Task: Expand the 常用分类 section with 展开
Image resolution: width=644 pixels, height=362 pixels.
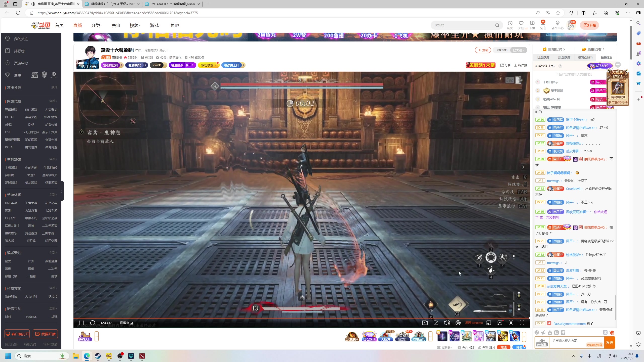Action: pyautogui.click(x=54, y=87)
